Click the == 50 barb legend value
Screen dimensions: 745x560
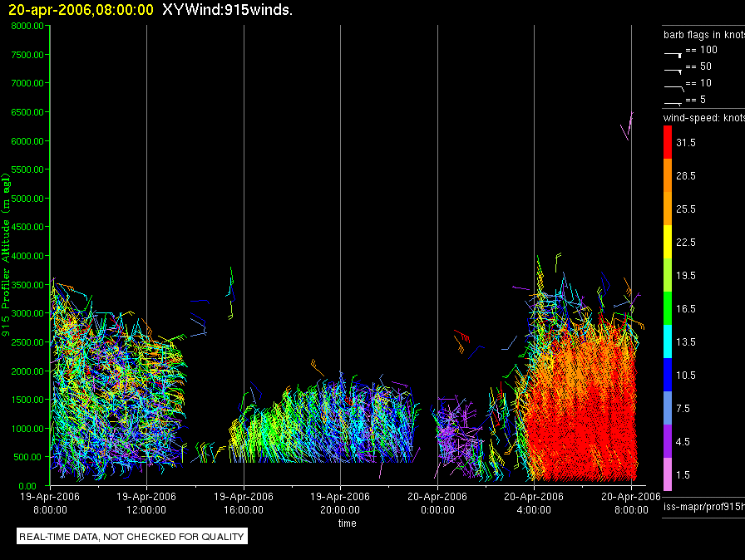pyautogui.click(x=698, y=66)
